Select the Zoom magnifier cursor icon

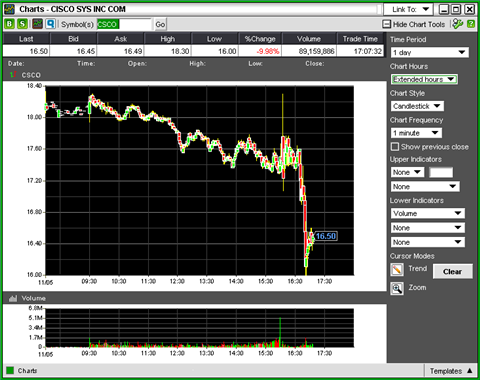tap(397, 288)
